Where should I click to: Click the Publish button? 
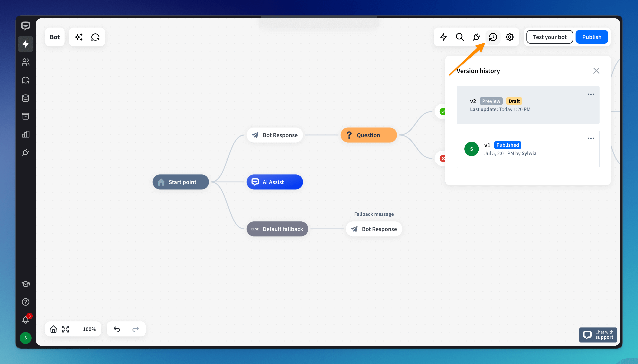591,37
